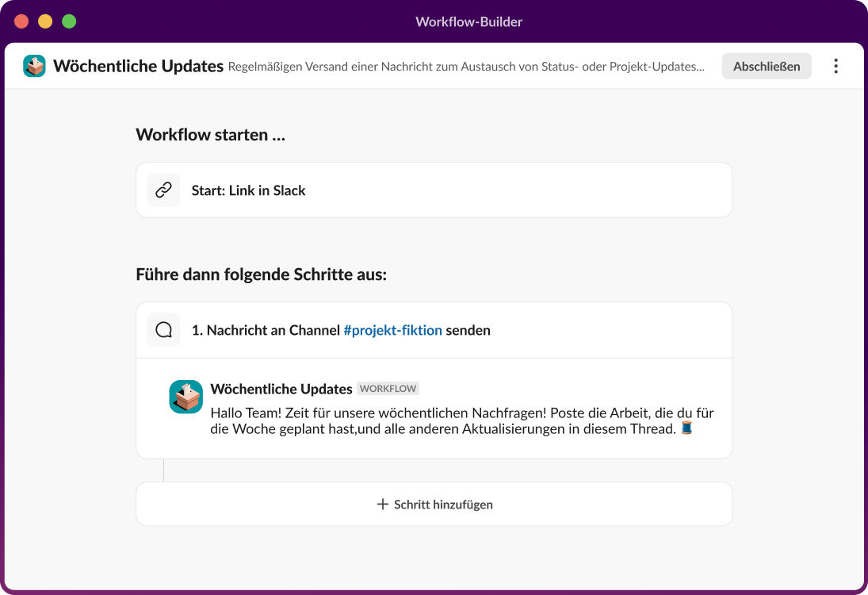
Task: Click the workflow avatar in the message preview
Action: point(185,397)
